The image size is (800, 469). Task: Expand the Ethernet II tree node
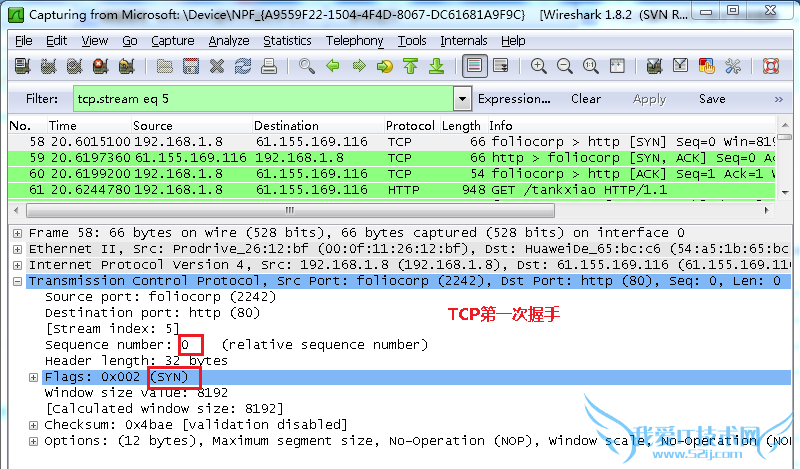click(x=17, y=250)
